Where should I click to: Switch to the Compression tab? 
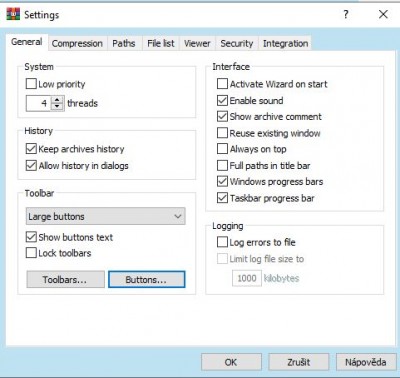pyautogui.click(x=77, y=43)
